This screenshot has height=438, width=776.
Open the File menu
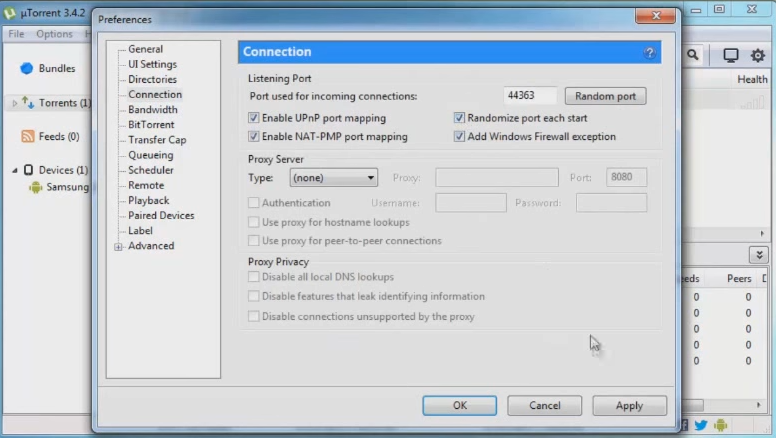16,34
